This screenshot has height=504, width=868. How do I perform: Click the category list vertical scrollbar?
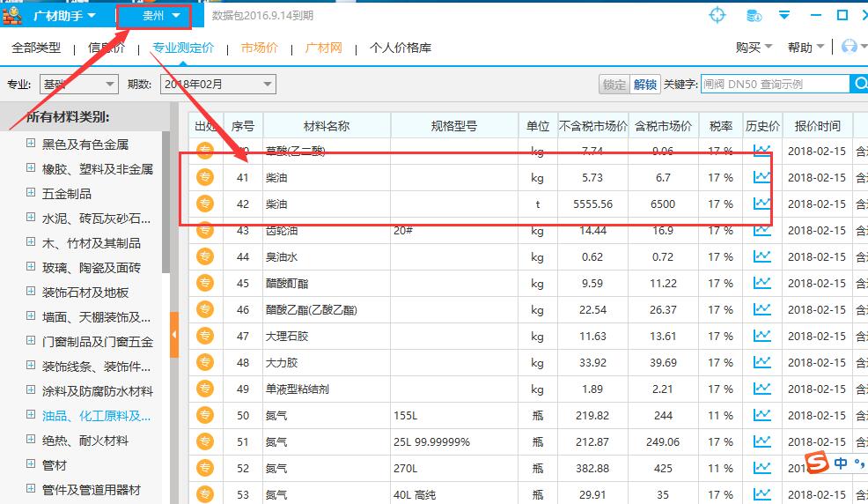[166, 202]
